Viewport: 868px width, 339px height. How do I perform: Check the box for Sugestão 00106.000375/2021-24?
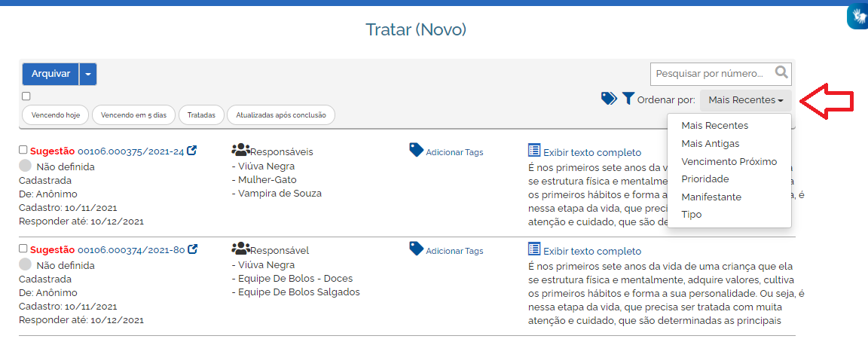(x=23, y=150)
